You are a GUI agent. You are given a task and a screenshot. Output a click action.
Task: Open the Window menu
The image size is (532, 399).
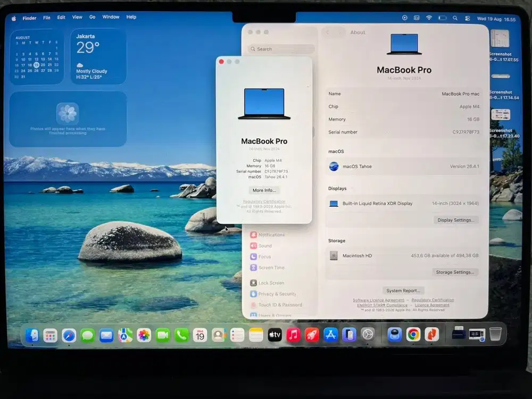[x=111, y=17]
